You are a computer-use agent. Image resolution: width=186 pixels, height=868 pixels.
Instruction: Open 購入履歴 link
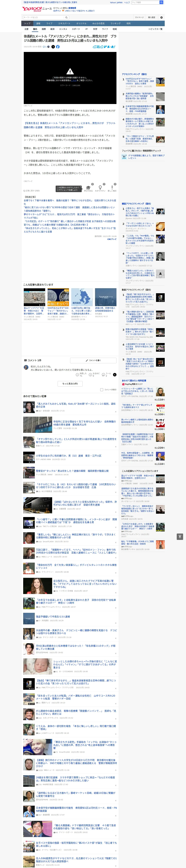point(152,18)
